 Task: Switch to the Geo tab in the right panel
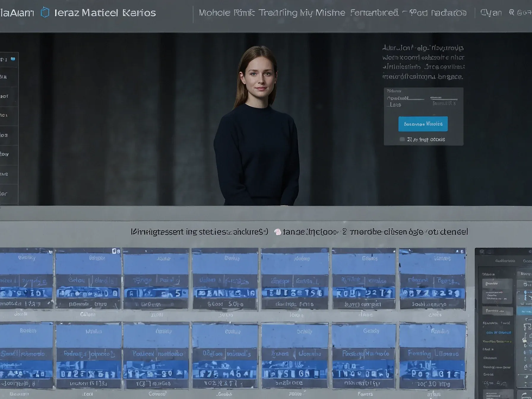[527, 260]
